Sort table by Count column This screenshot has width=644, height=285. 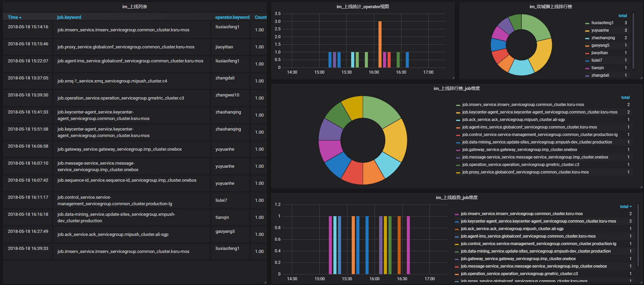(261, 17)
